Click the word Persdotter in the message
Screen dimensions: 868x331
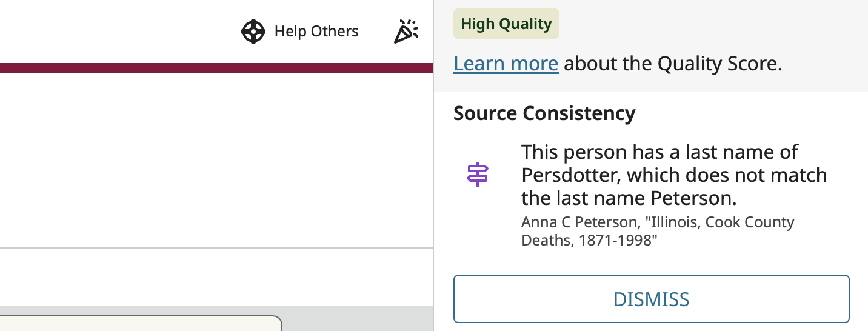tap(570, 175)
